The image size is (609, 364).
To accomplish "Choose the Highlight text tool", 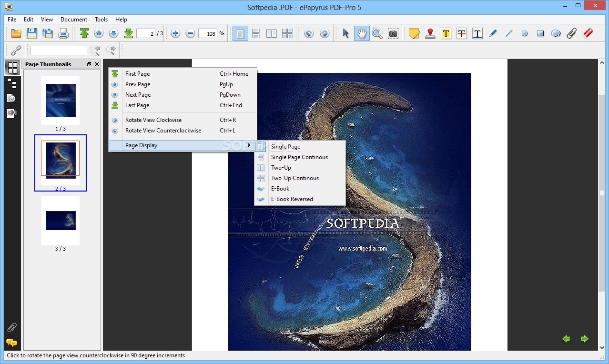I will click(446, 33).
